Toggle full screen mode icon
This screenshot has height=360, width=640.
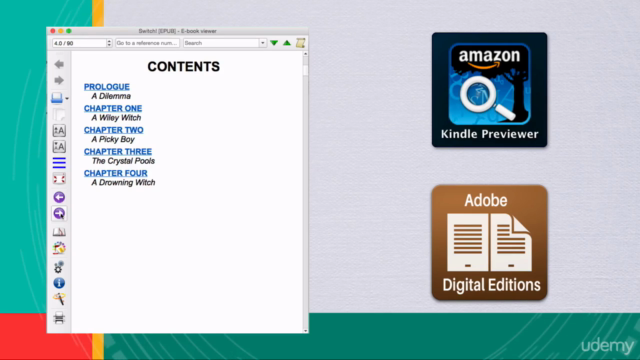(x=59, y=179)
